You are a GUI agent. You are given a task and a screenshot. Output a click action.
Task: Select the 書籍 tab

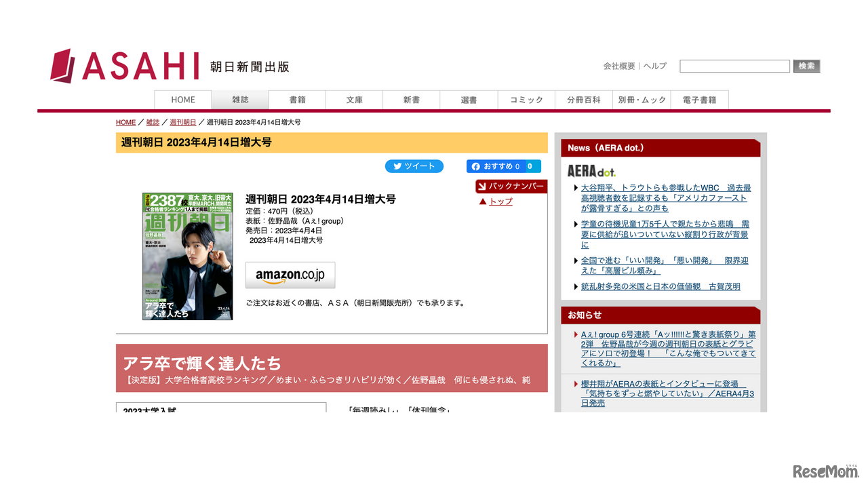coord(297,100)
